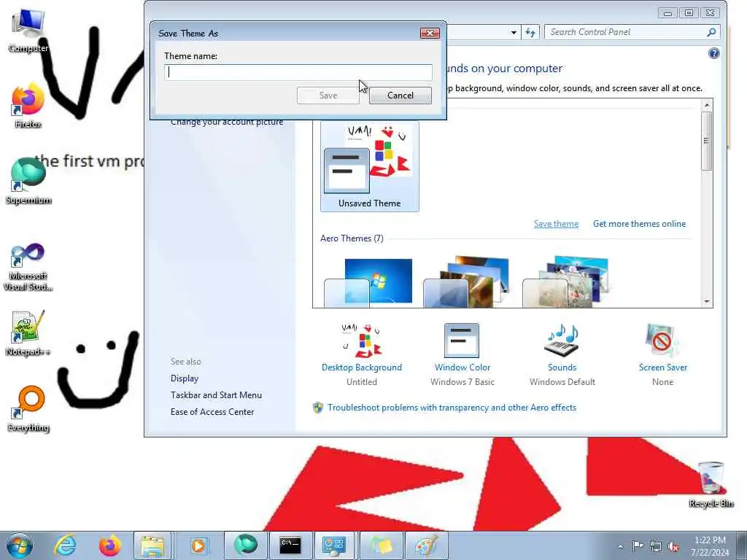
Task: Open the Display link under See also
Action: pos(185,378)
